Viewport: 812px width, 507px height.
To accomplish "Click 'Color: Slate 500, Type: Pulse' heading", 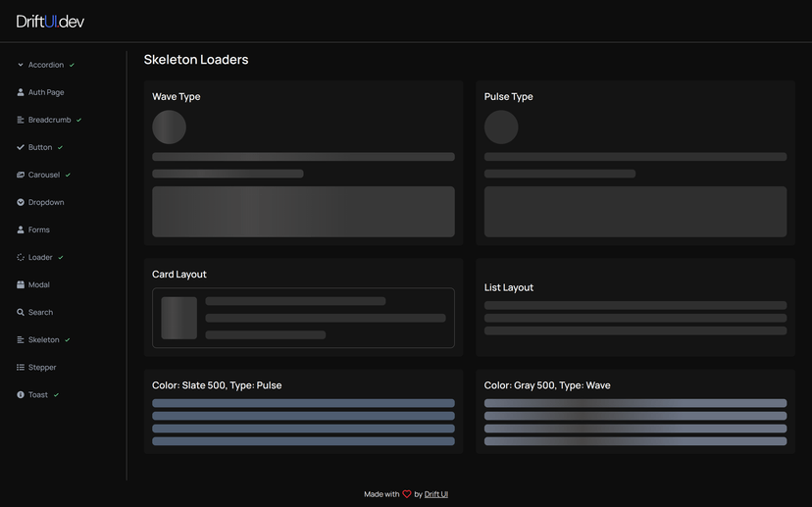I will click(217, 385).
